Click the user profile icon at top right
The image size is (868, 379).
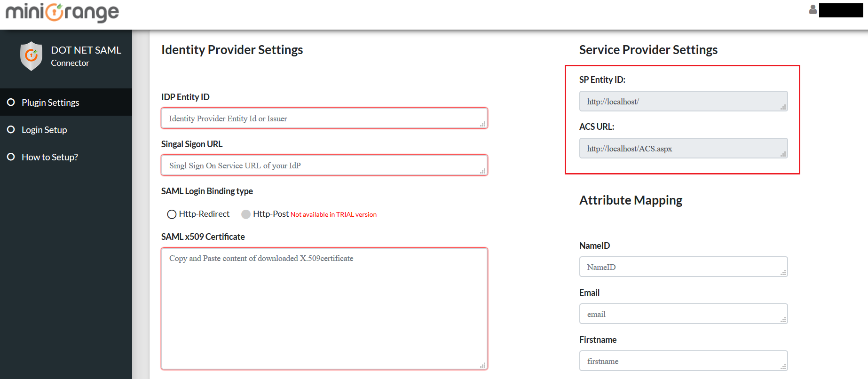click(813, 9)
